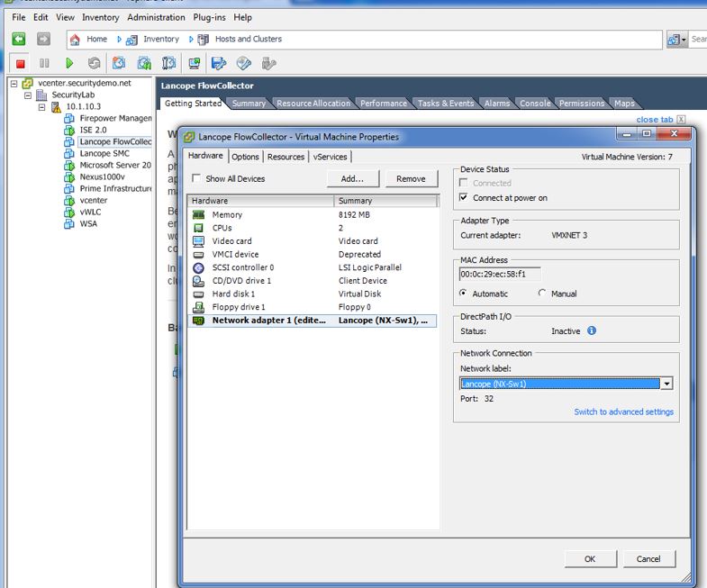This screenshot has width=707, height=588.
Task: Click the Connect Floppy toolbar icon
Action: click(219, 63)
